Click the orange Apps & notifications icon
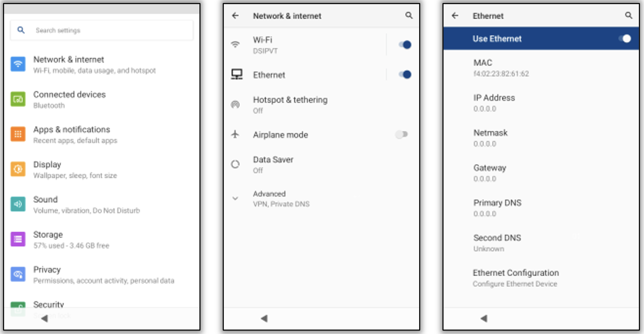644x334 pixels. click(18, 134)
